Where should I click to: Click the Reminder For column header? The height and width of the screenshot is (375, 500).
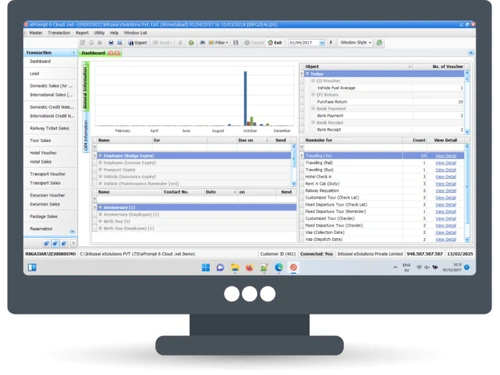click(353, 140)
